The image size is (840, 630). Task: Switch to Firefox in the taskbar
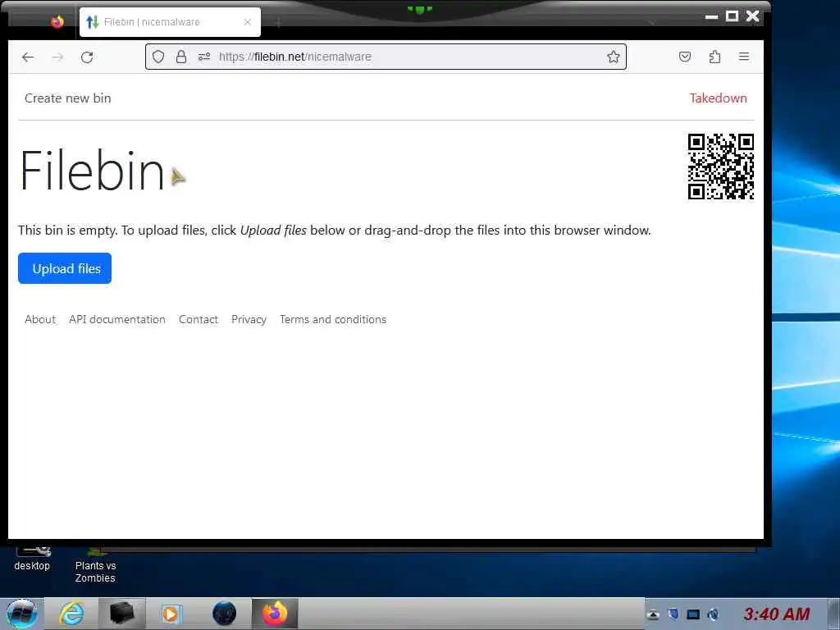[x=275, y=614]
